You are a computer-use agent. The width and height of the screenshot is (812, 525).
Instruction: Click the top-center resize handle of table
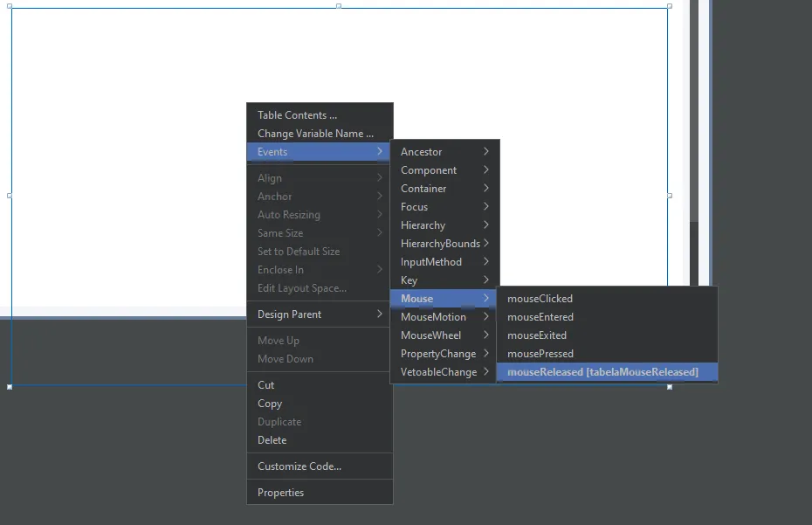339,6
